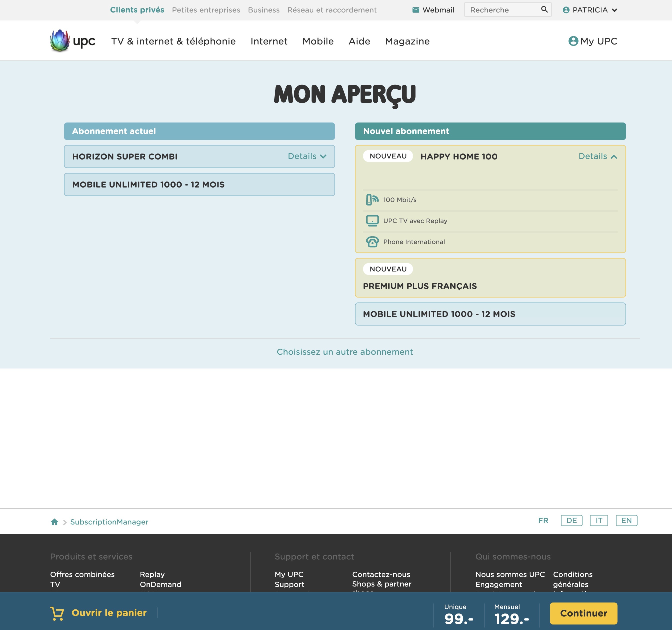The image size is (672, 630).
Task: Click the Phone International telephone icon
Action: tap(372, 242)
